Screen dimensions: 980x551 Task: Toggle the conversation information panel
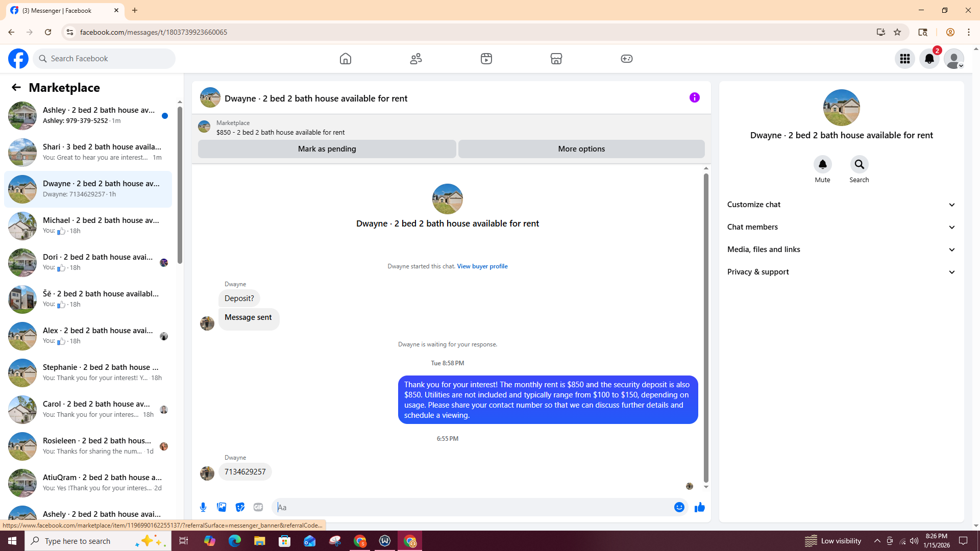(694, 97)
